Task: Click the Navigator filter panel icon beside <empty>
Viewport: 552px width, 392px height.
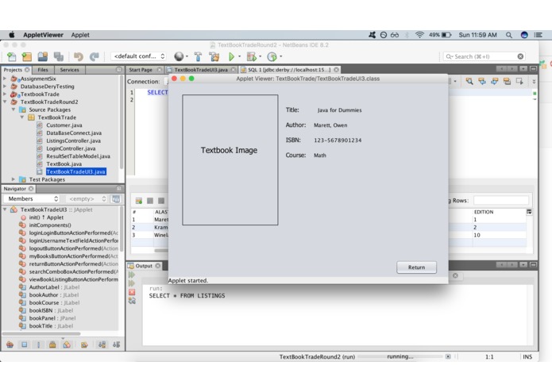Action: pos(115,199)
